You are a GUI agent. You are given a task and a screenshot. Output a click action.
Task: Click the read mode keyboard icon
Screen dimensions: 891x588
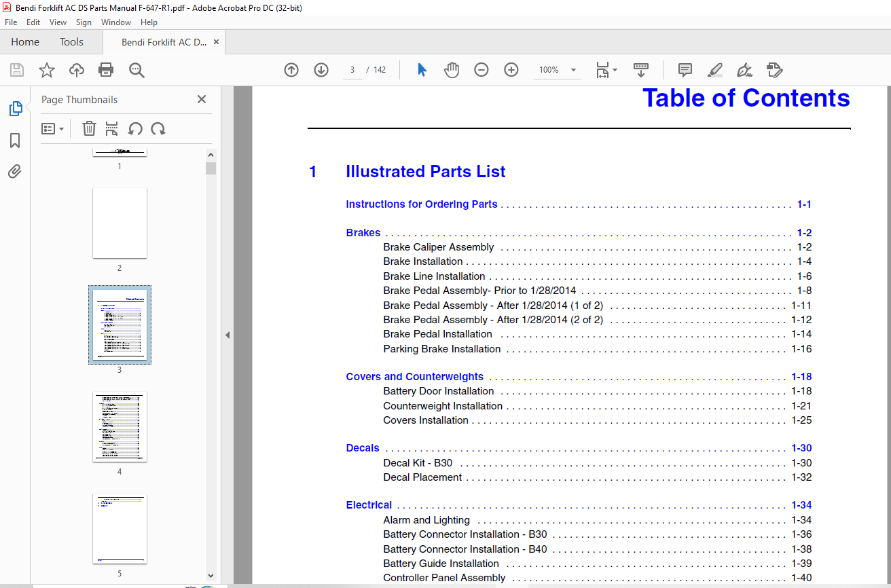point(641,70)
